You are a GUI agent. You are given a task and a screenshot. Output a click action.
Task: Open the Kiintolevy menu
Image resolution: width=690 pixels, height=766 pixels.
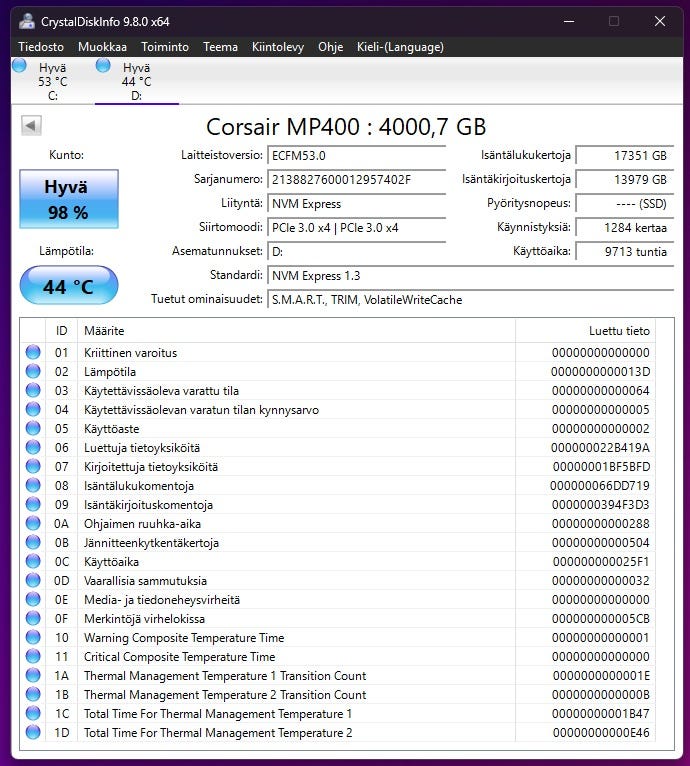coord(278,47)
